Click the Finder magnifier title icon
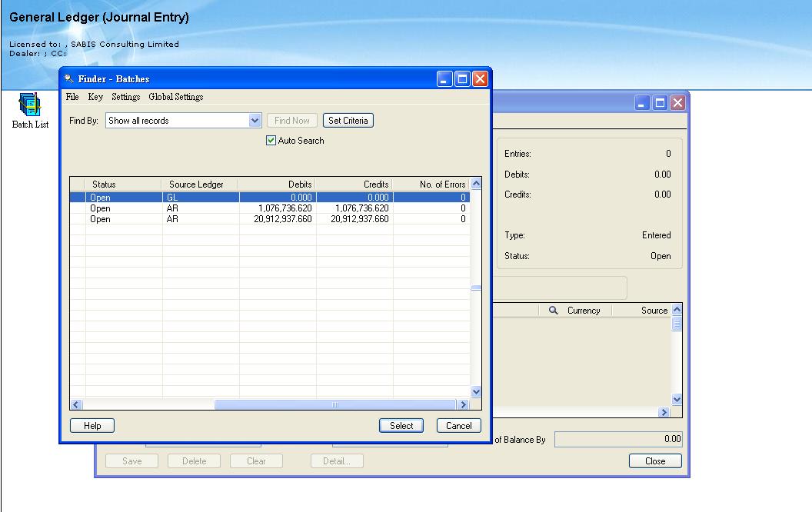Image resolution: width=812 pixels, height=512 pixels. pyautogui.click(x=69, y=78)
